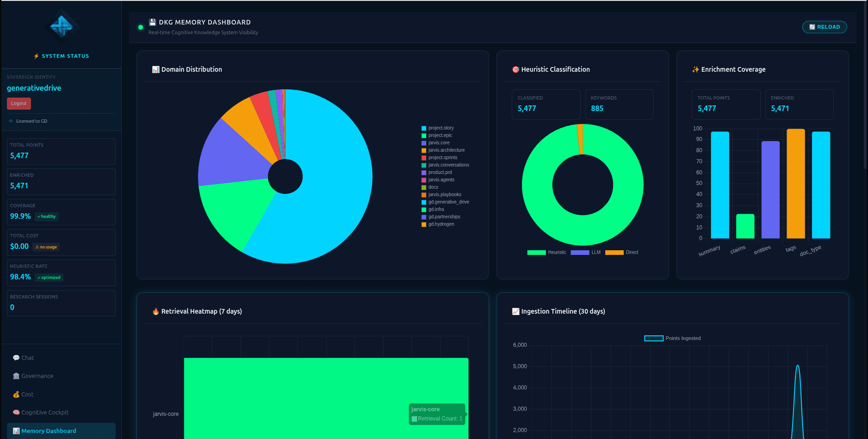
Task: Click the Chat speech bubble icon
Action: 16,358
